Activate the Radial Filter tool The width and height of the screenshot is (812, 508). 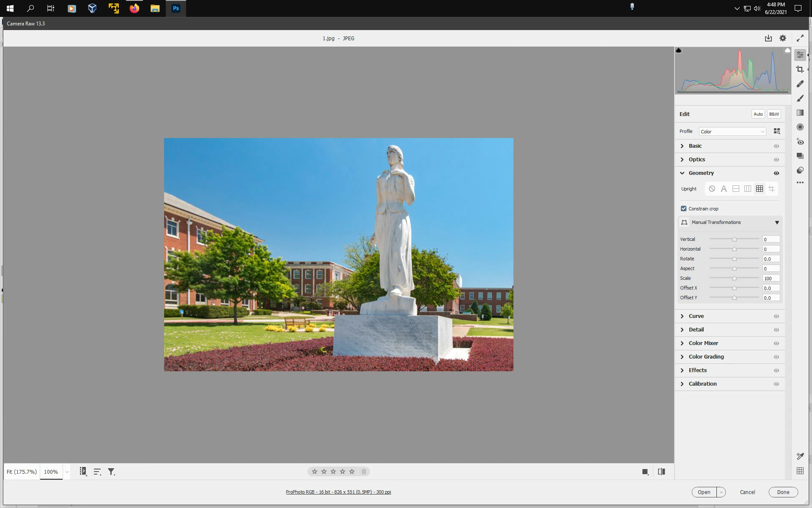click(x=800, y=127)
